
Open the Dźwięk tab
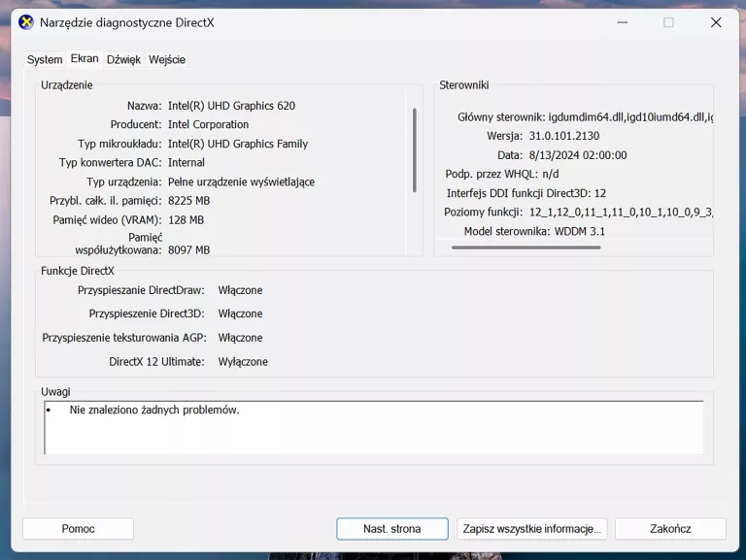pyautogui.click(x=123, y=59)
